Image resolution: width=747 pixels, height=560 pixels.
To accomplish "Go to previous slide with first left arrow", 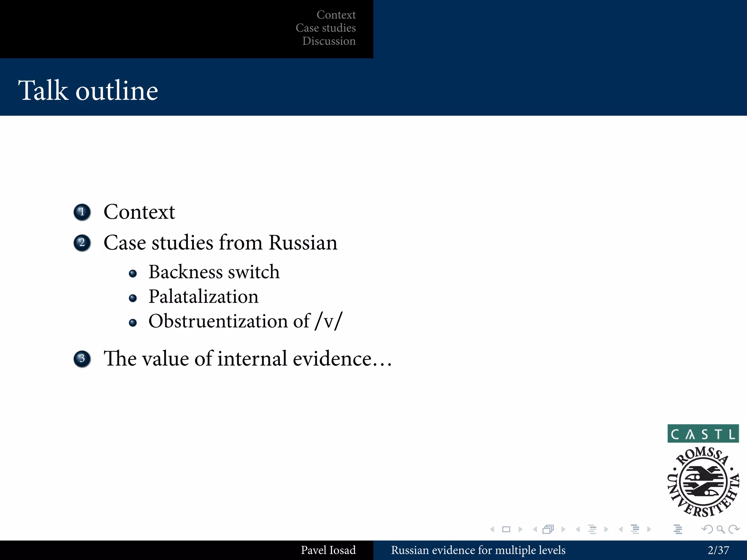I will click(x=492, y=529).
